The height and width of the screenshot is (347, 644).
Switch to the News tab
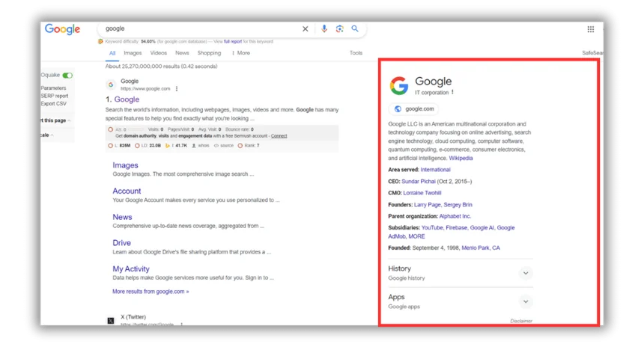182,53
